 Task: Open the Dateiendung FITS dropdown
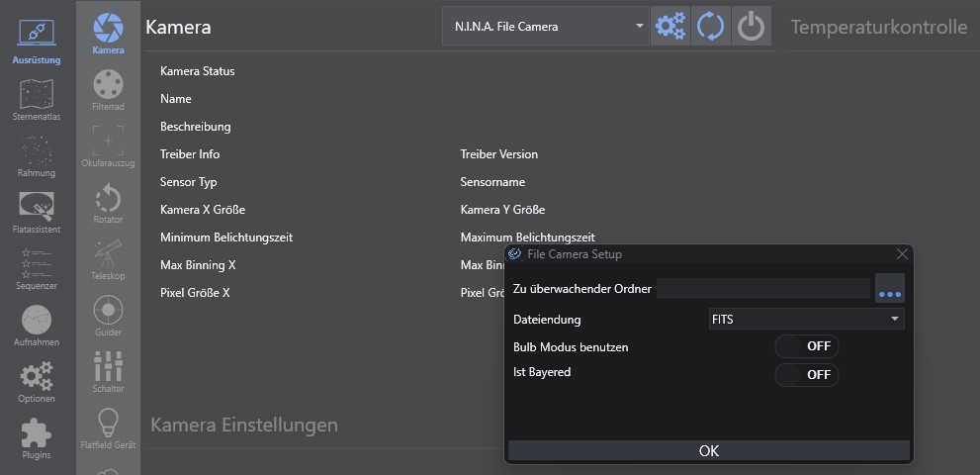806,320
